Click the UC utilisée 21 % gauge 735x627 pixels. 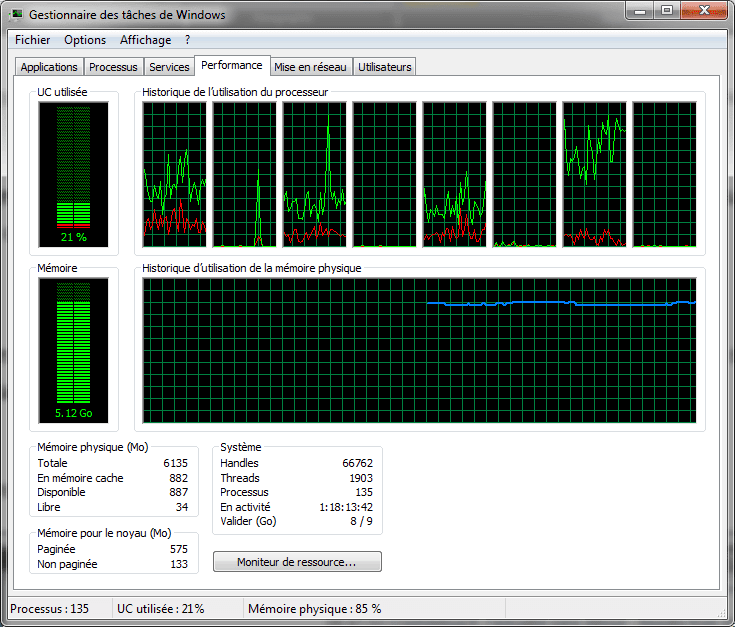tap(74, 174)
